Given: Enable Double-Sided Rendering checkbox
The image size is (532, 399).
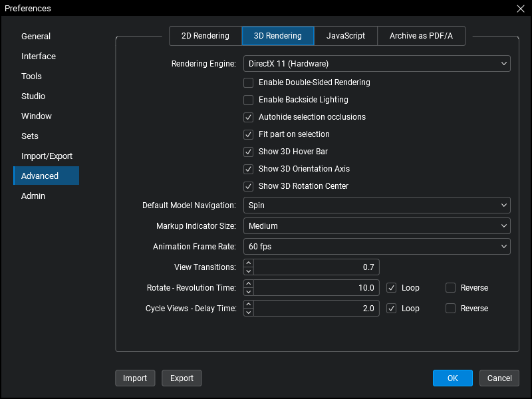Looking at the screenshot, I should pos(249,82).
